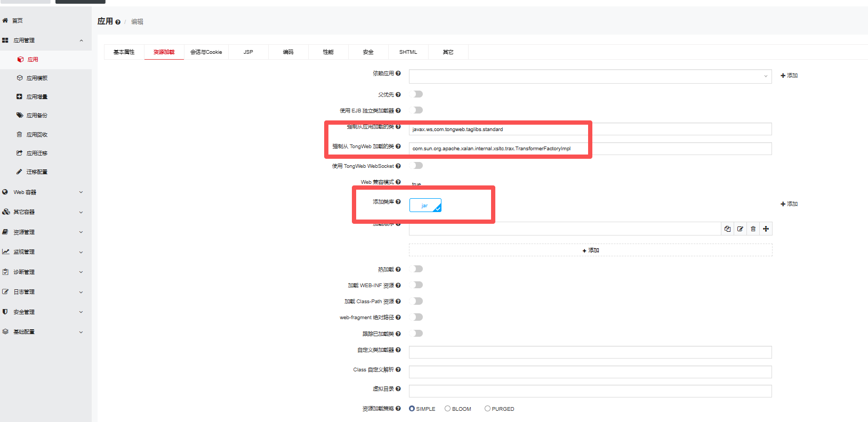Click the globe icon for Web 容器
This screenshot has width=868, height=422.
coord(5,192)
